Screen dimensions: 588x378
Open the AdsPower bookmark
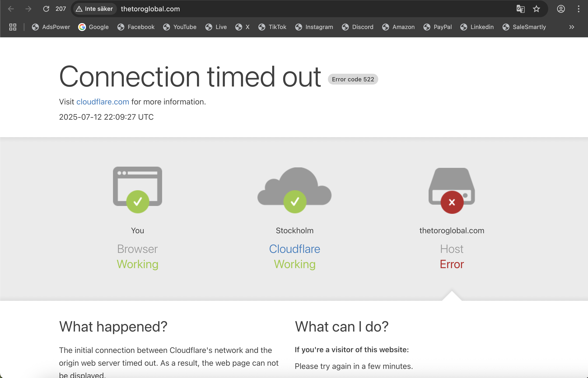coord(51,27)
